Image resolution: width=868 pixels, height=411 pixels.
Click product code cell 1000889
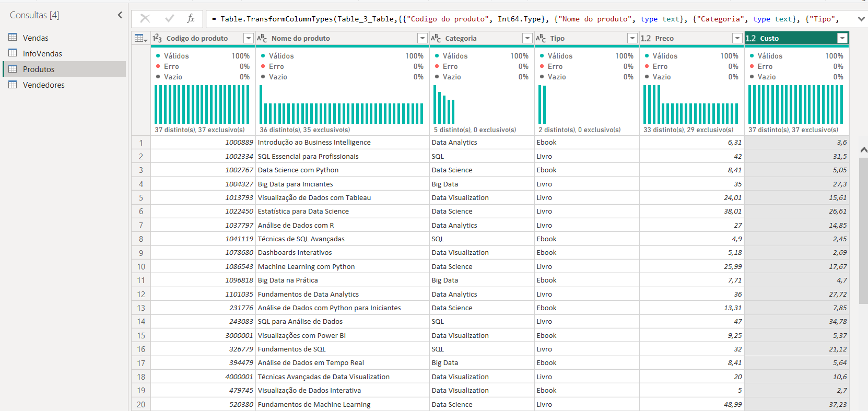(203, 142)
